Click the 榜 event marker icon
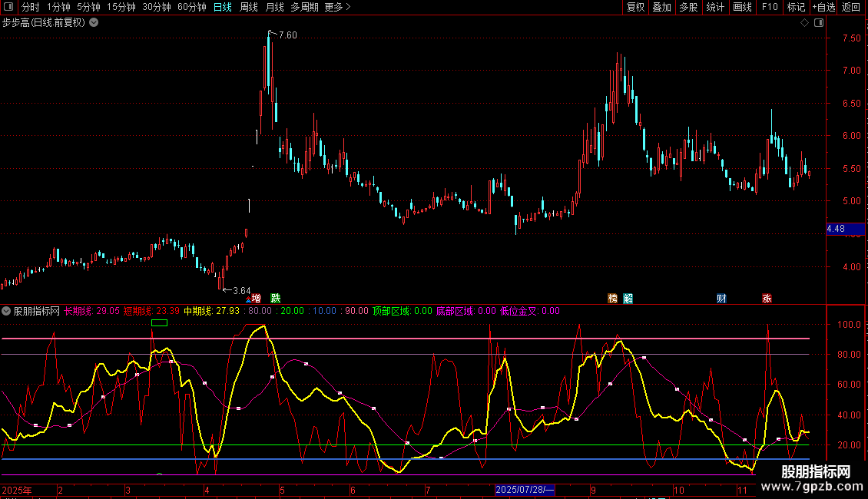Image resolution: width=868 pixels, height=499 pixels. pos(613,298)
